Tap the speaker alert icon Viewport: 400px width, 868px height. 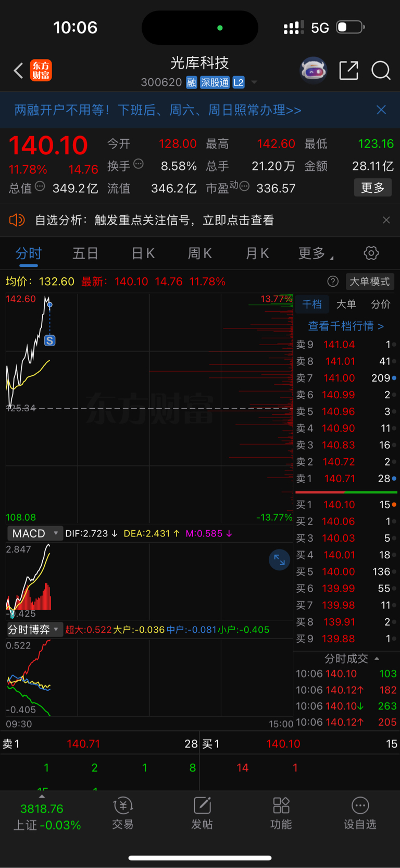[x=17, y=220]
